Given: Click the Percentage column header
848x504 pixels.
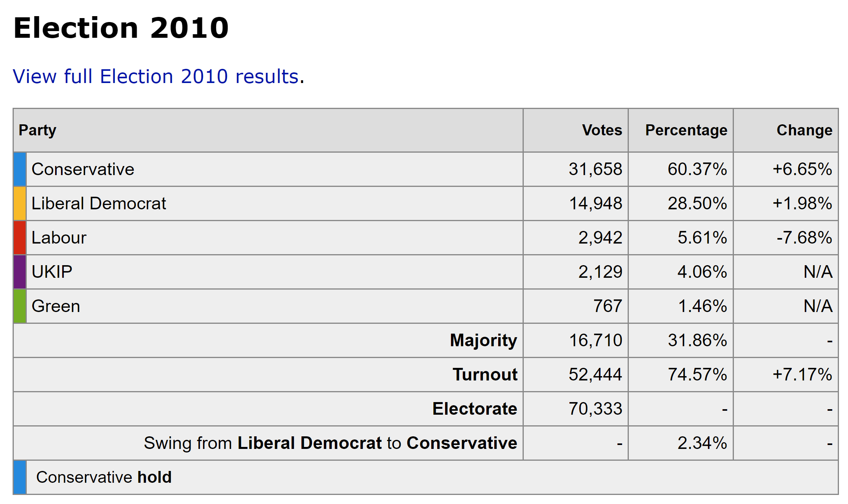Looking at the screenshot, I should point(686,130).
